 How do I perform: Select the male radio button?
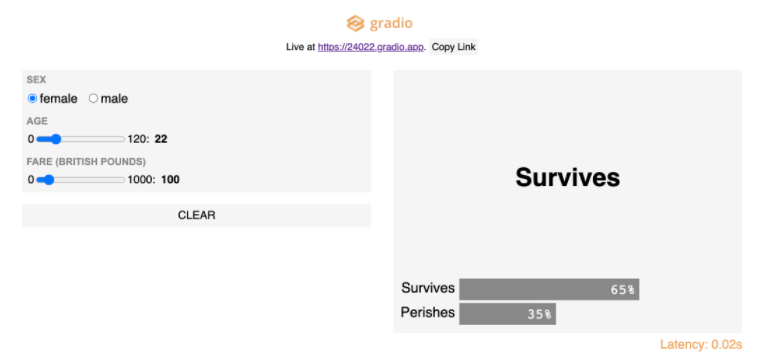[x=93, y=99]
